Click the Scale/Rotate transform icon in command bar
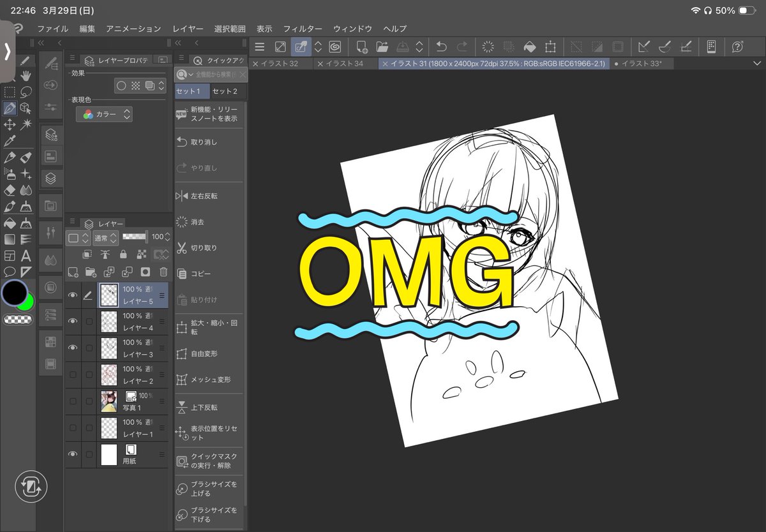Screen dimensions: 766x532 click(x=550, y=47)
